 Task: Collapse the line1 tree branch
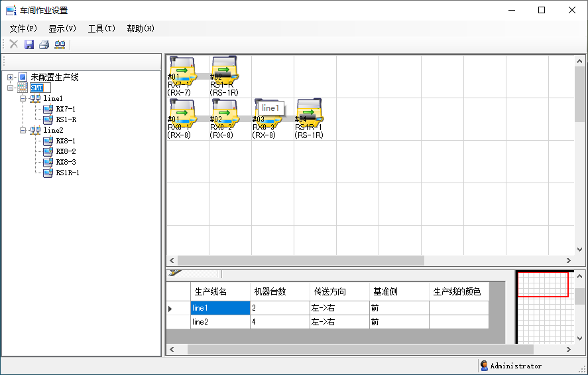(23, 98)
